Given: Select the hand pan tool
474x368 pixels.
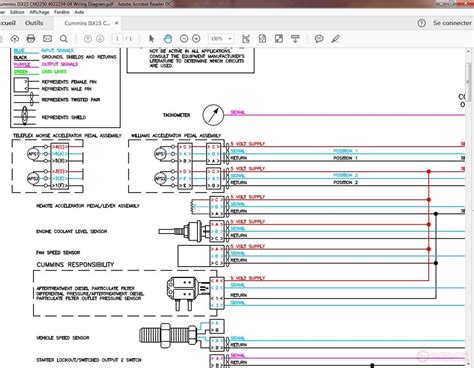Looking at the screenshot, I should click(x=168, y=39).
